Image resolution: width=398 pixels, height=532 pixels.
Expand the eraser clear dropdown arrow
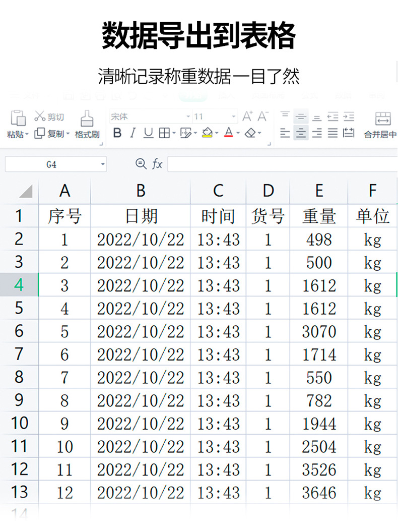coord(259,133)
